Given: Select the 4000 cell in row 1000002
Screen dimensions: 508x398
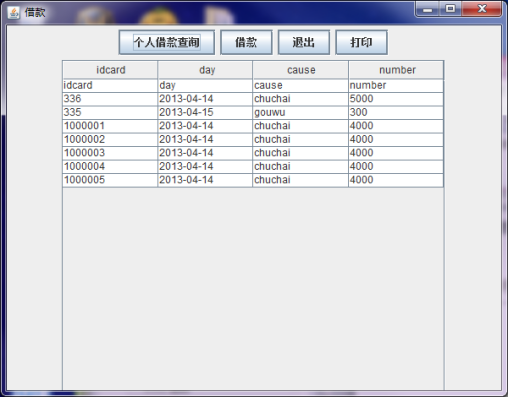Looking at the screenshot, I should point(396,140).
